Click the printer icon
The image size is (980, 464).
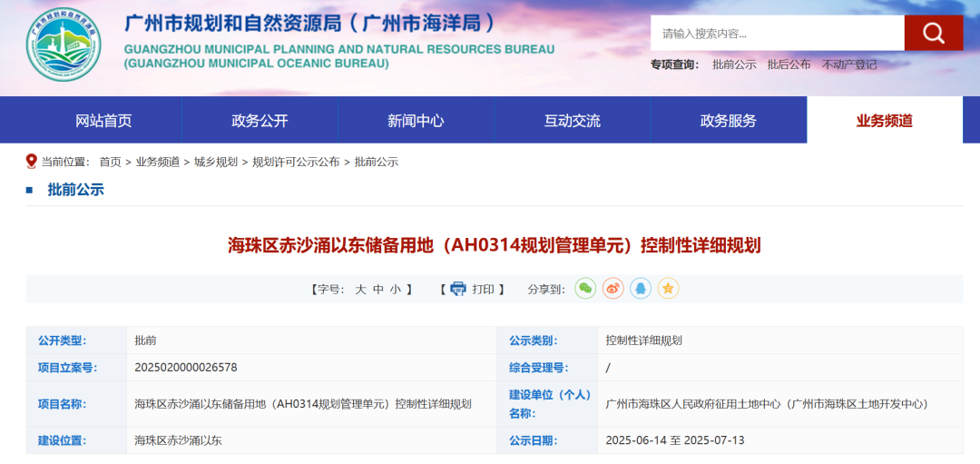click(459, 289)
